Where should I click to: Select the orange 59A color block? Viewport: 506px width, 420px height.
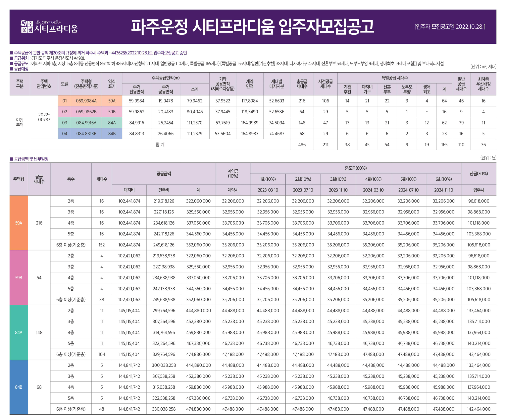[19, 223]
